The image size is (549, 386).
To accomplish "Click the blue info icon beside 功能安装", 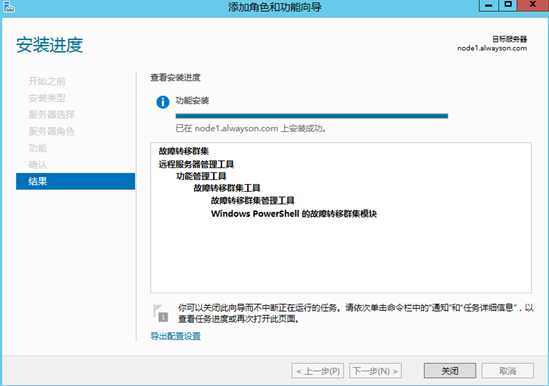I will pyautogui.click(x=163, y=102).
